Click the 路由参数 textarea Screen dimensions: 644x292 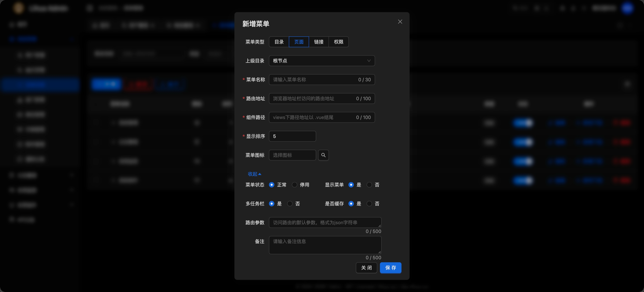325,222
